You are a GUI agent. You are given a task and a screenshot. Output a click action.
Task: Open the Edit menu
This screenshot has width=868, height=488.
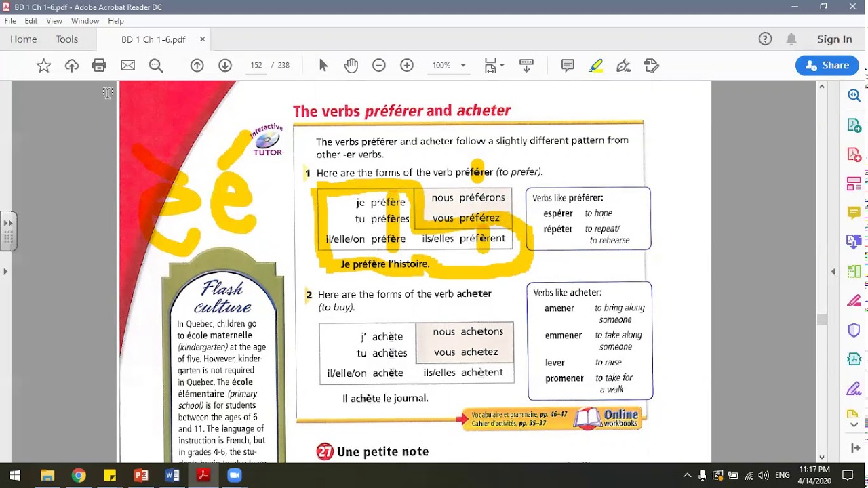coord(31,21)
